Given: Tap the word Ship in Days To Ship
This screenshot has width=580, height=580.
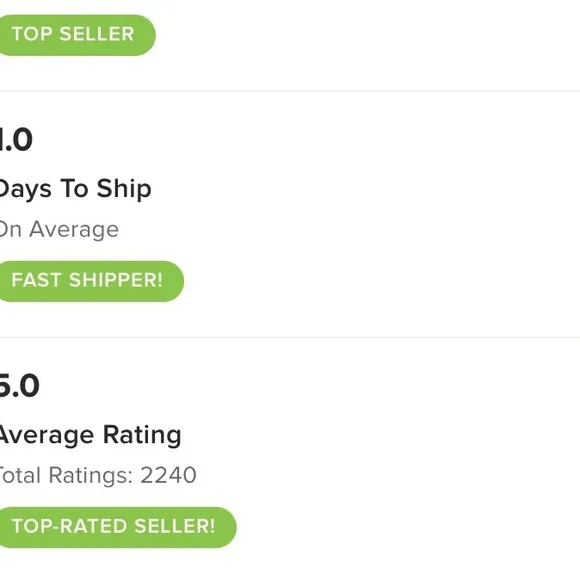Looking at the screenshot, I should click(x=124, y=189).
